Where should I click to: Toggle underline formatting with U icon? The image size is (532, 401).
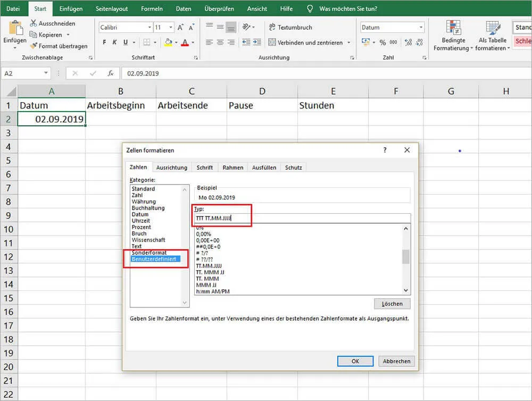(x=124, y=42)
